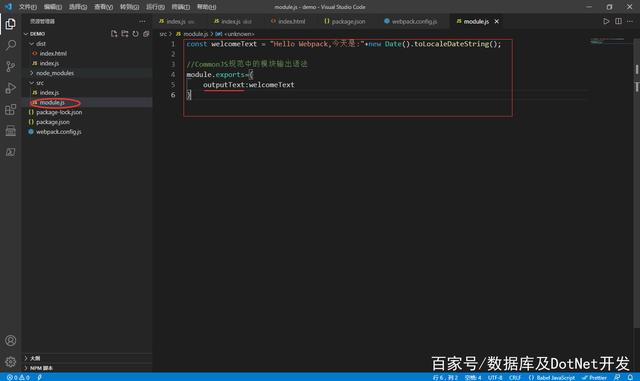Click the Prettier status bar item
This screenshot has width=640, height=381.
(x=594, y=377)
